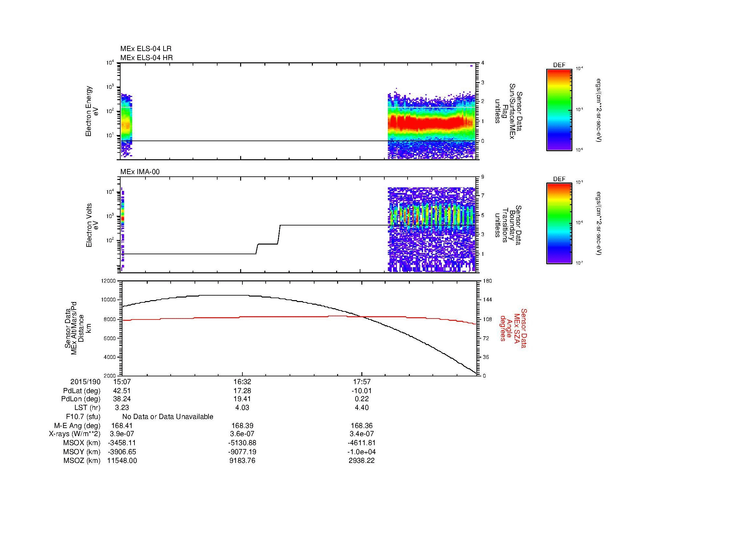Image resolution: width=756 pixels, height=534 pixels.
Task: Click the MSOX value '-5130.88'
Action: click(x=242, y=443)
